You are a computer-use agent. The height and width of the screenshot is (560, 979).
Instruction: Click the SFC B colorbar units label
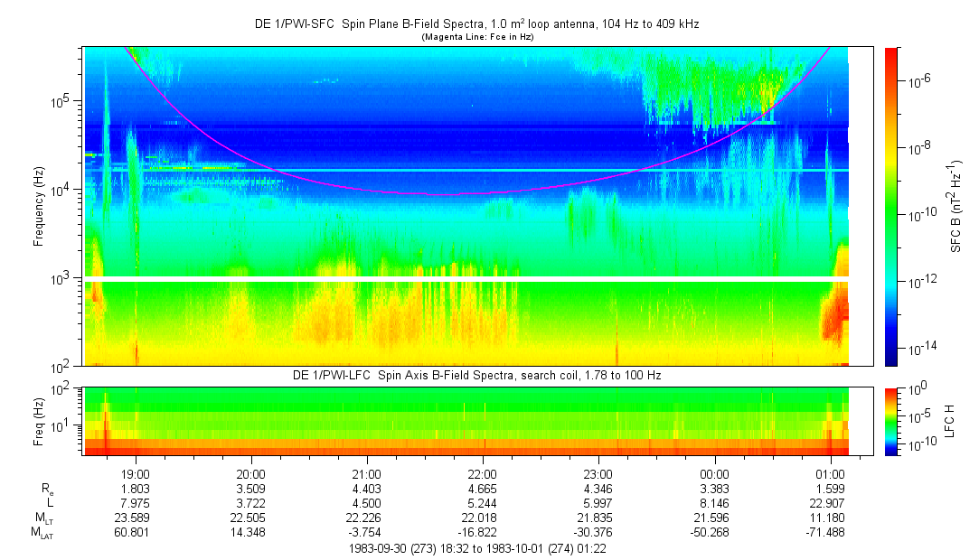956,206
